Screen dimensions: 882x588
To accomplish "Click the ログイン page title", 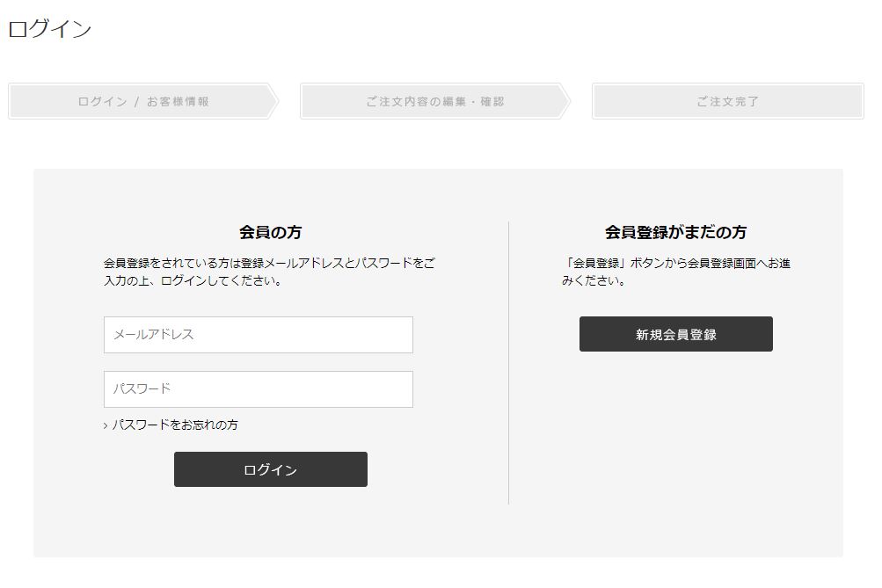I will coord(49,29).
